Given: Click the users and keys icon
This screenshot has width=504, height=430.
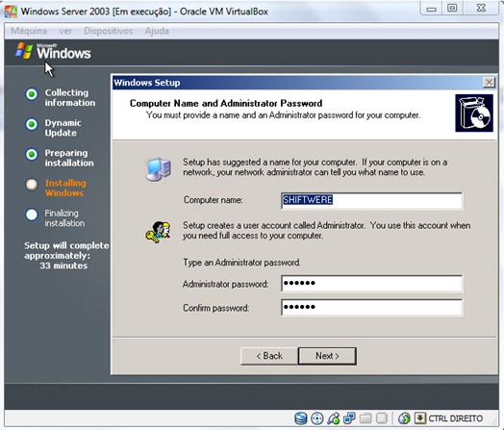Looking at the screenshot, I should (158, 232).
